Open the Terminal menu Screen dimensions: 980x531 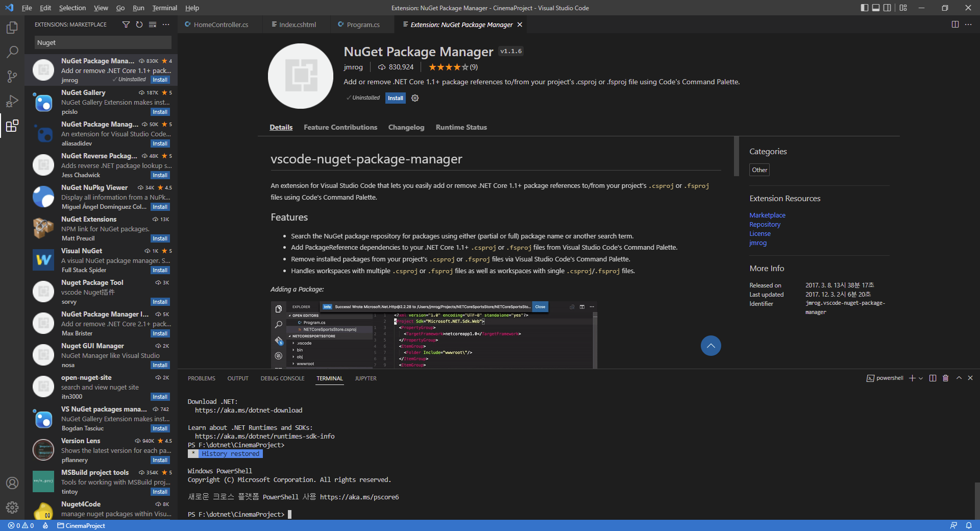click(164, 8)
